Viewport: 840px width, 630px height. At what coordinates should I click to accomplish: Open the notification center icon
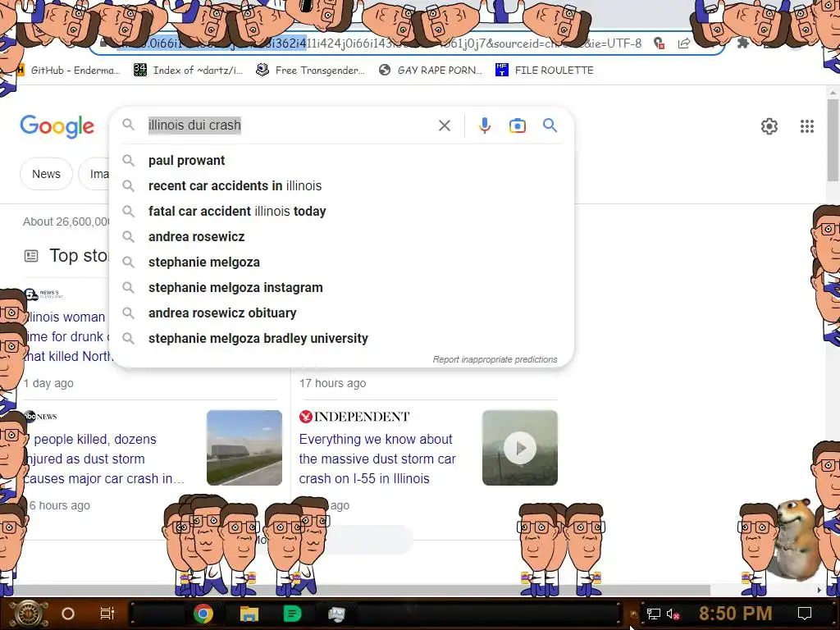[x=804, y=614]
